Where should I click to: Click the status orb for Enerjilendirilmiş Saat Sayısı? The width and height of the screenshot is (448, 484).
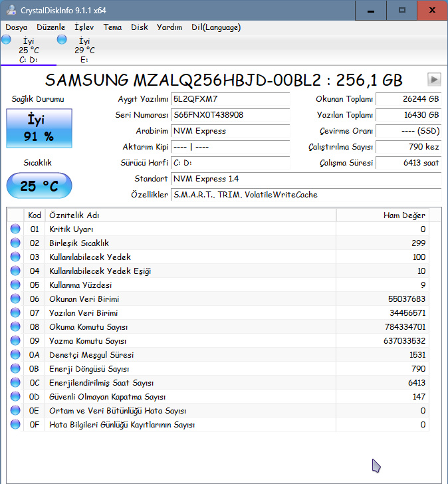15,382
